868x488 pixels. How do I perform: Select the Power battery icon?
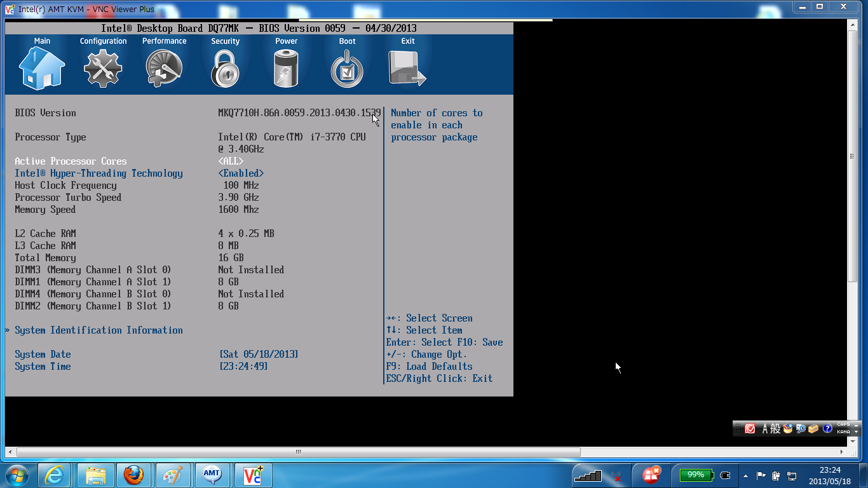(286, 68)
